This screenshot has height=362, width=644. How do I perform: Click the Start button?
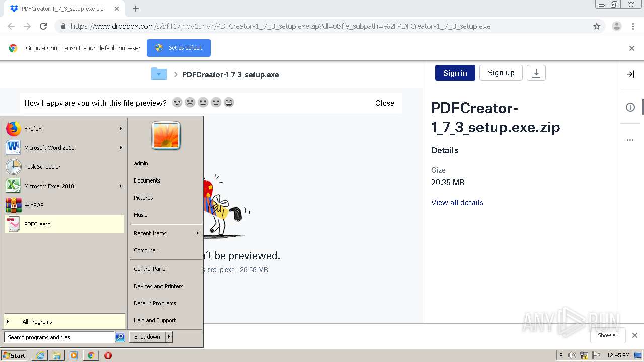click(x=14, y=355)
